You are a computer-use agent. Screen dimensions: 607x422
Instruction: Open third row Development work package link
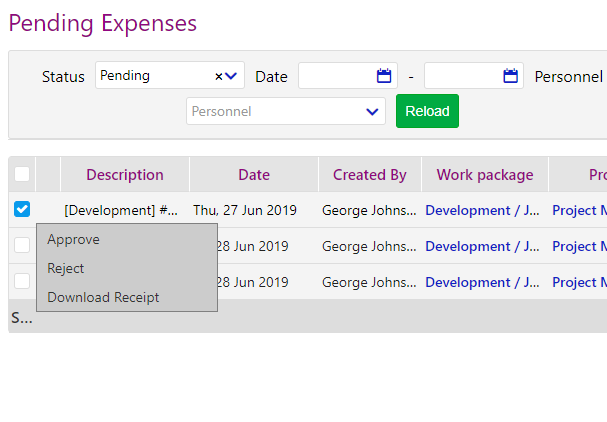tap(482, 282)
